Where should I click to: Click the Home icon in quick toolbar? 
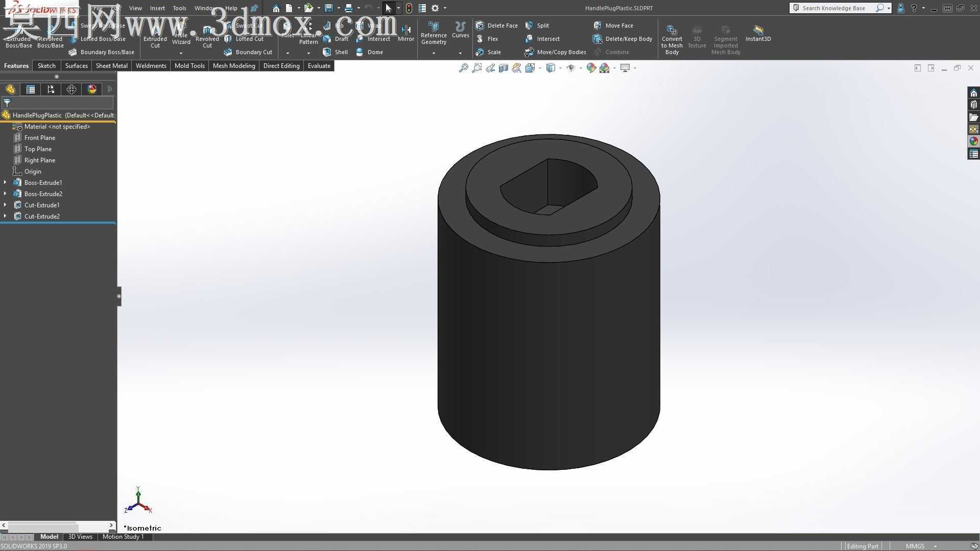point(276,8)
